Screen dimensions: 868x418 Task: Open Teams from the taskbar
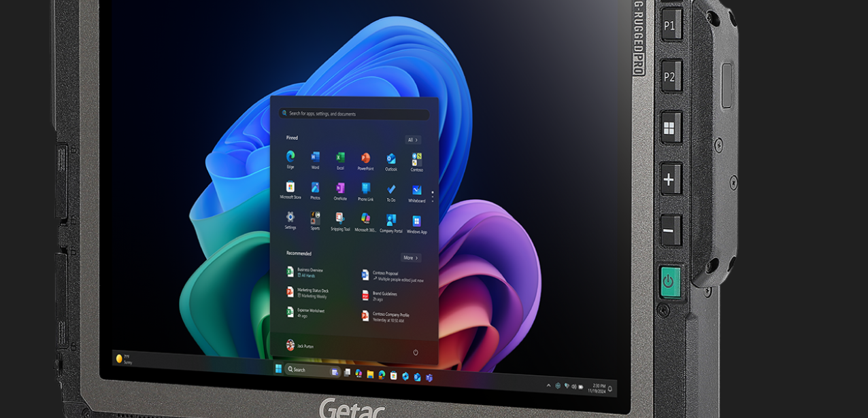point(429,378)
